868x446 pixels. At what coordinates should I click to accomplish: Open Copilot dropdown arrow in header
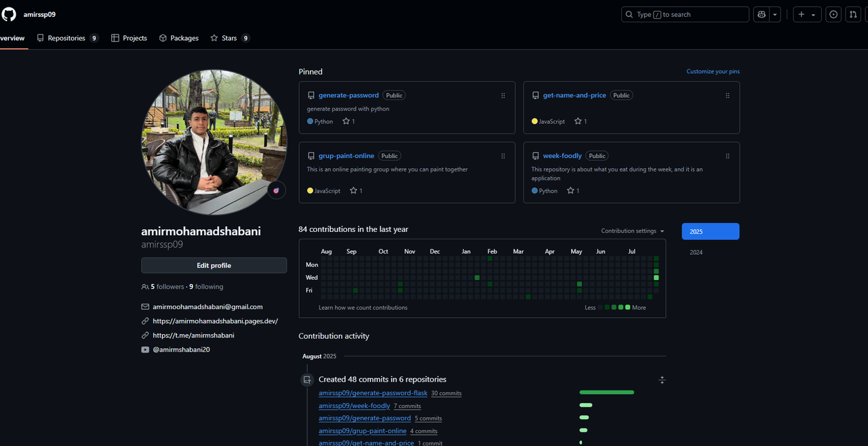[x=775, y=14]
